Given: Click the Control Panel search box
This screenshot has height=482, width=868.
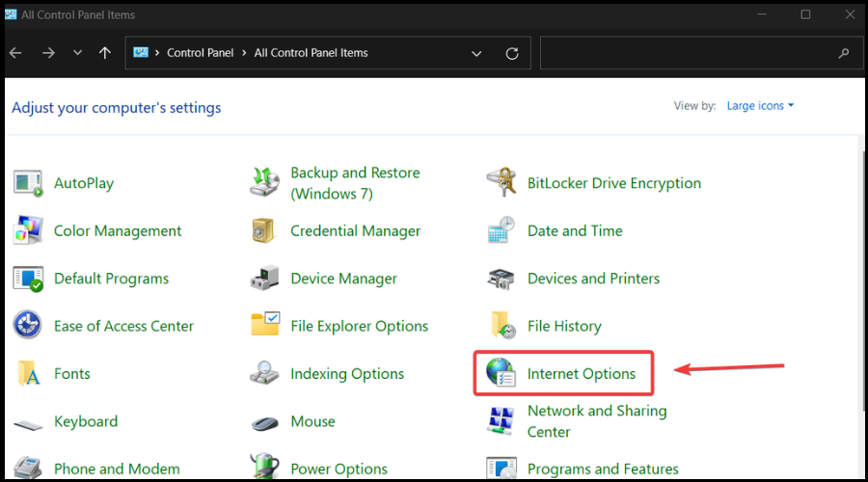Looking at the screenshot, I should point(701,53).
